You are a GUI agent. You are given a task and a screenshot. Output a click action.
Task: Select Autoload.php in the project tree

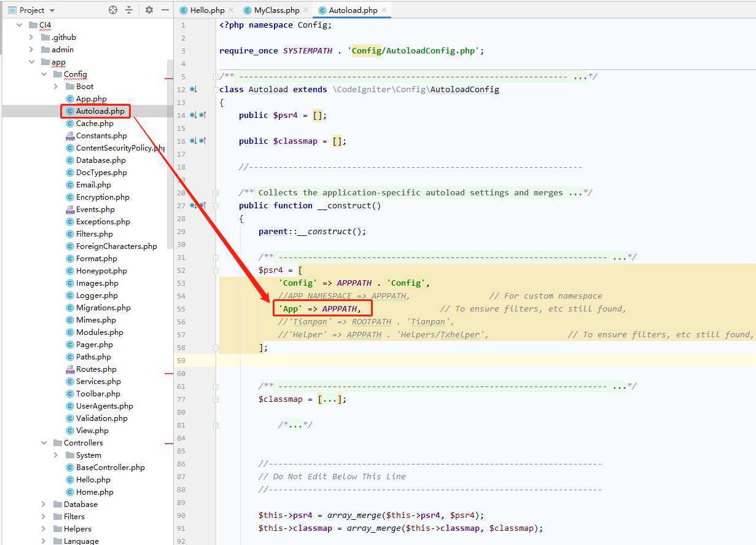coord(100,111)
